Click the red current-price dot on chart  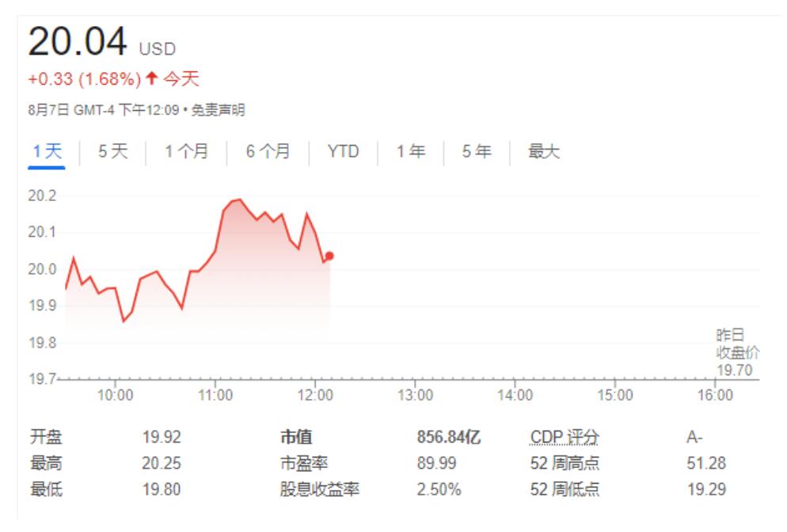(x=329, y=256)
